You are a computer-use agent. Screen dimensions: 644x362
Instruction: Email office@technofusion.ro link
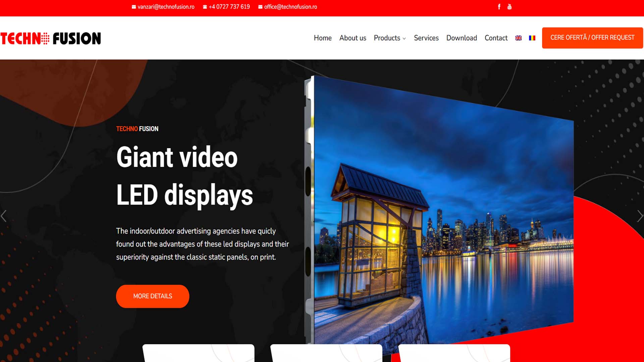click(x=288, y=7)
